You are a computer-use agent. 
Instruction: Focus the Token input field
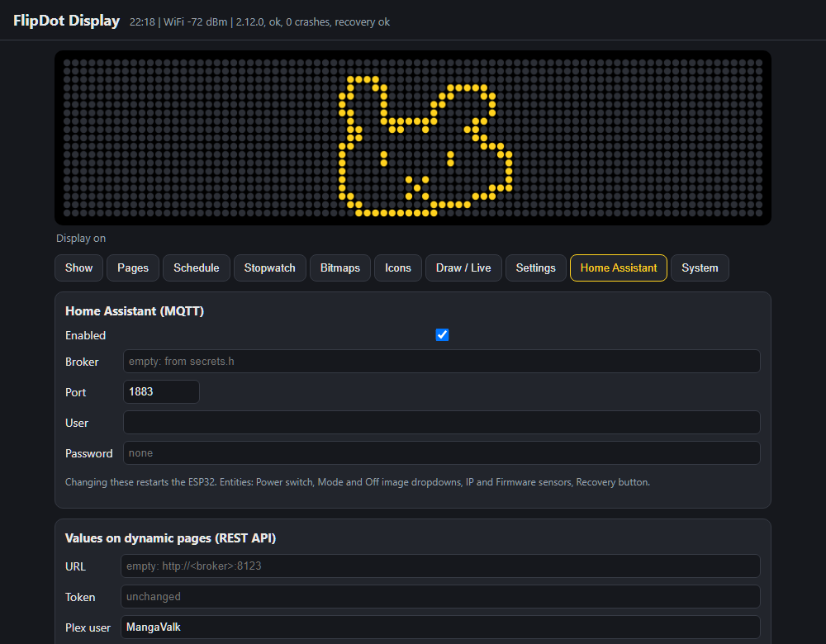coord(440,597)
